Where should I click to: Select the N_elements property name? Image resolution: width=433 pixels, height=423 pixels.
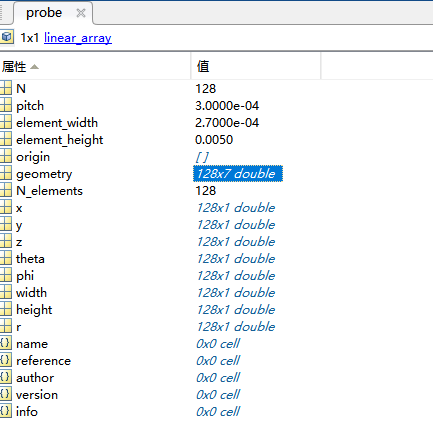point(49,191)
